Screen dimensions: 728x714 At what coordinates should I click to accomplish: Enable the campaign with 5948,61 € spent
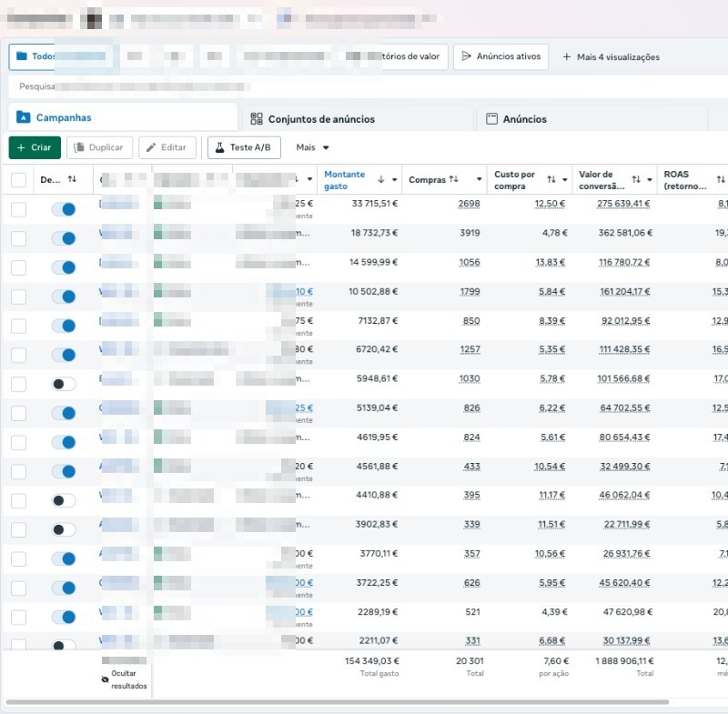[64, 384]
